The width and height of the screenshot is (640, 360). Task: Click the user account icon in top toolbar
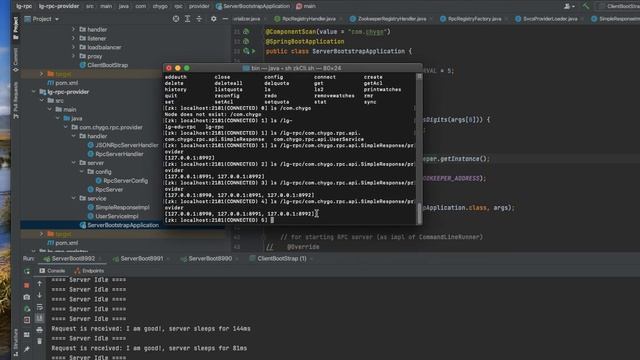569,6
